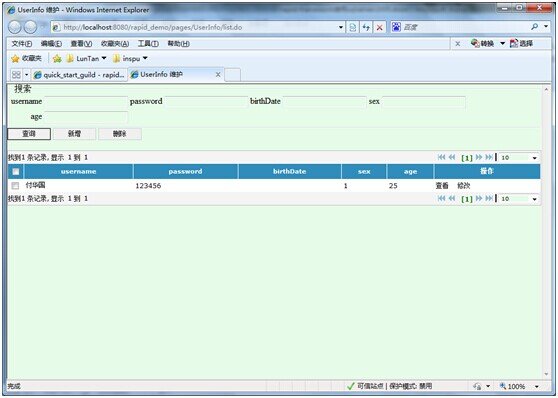Viewport: 558px width, 398px height.
Task: Open the address bar URL dropdown
Action: coord(341,27)
